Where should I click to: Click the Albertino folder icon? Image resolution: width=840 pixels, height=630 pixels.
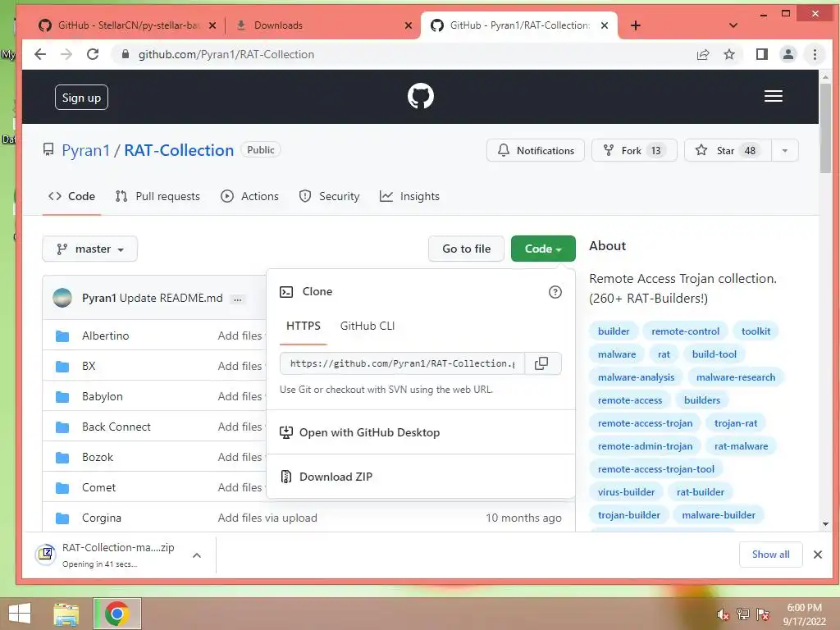click(x=62, y=336)
